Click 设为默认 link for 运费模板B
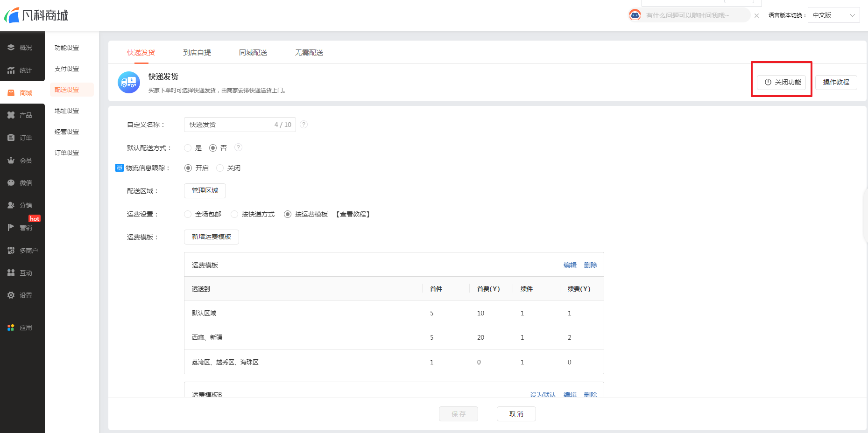 coord(543,394)
